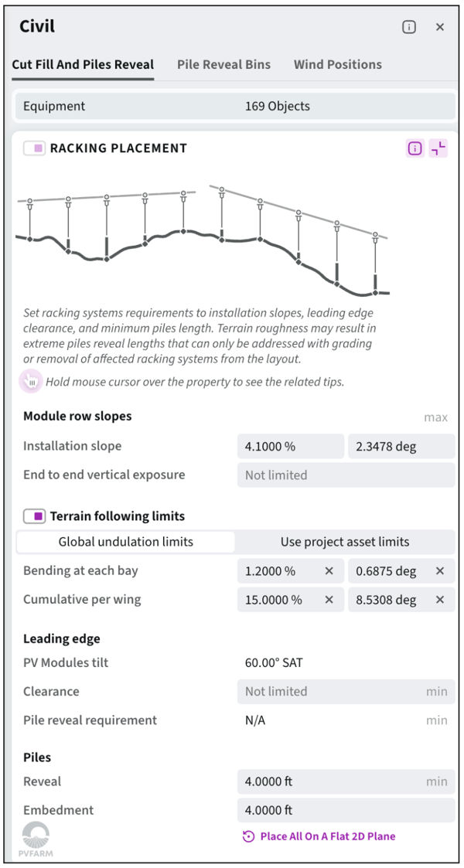The height and width of the screenshot is (868, 464).
Task: Select Use project asset limits option
Action: click(x=345, y=542)
